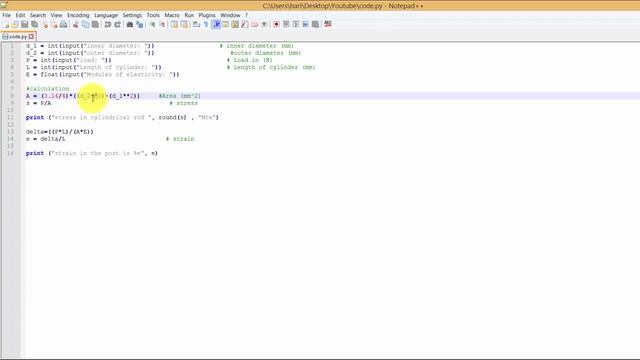Open the Encoding menu
Image resolution: width=640 pixels, height=360 pixels.
(x=78, y=15)
